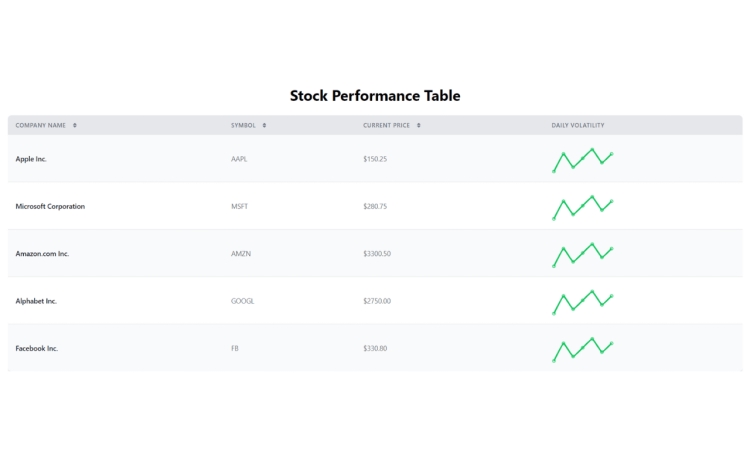Sort by the COMPANY NAME header text
Viewport: 750px width, 469px height.
point(41,125)
